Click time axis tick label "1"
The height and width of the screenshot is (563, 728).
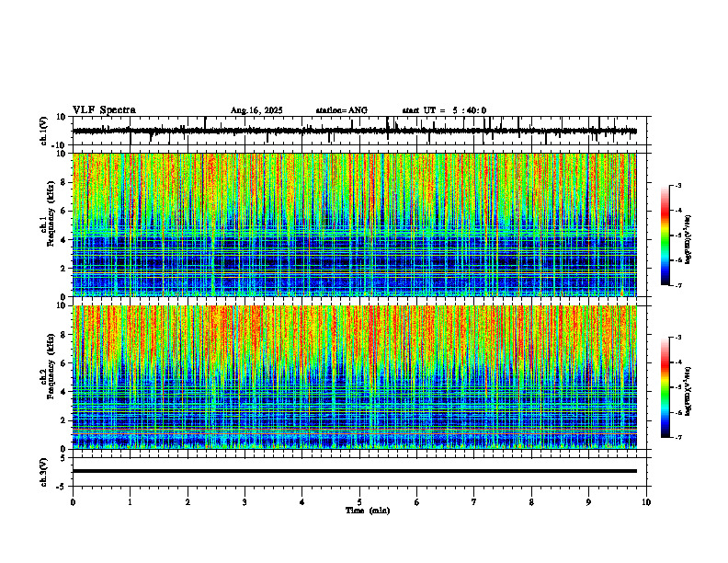[130, 502]
